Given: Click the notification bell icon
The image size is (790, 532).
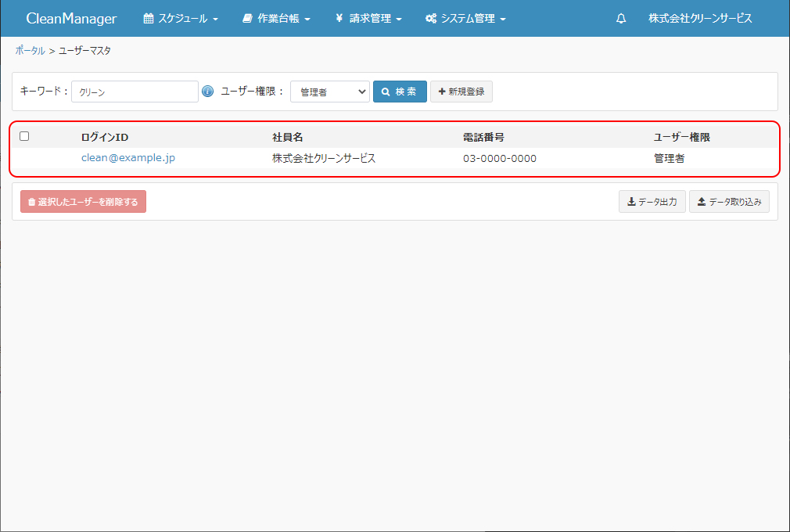Looking at the screenshot, I should (621, 19).
